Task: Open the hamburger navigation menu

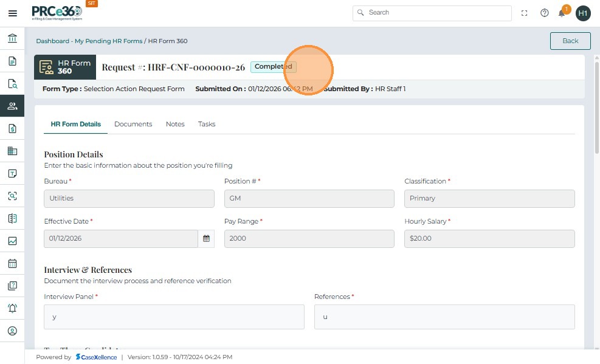Action: (12, 13)
